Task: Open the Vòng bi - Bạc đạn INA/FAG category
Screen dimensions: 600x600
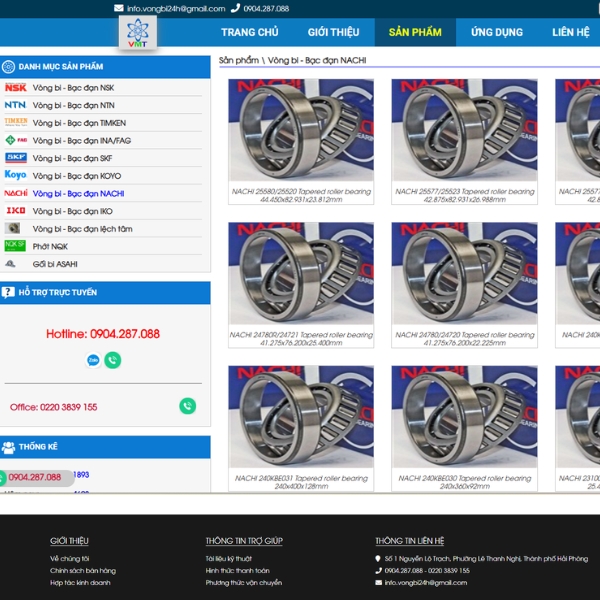Action: pos(82,140)
